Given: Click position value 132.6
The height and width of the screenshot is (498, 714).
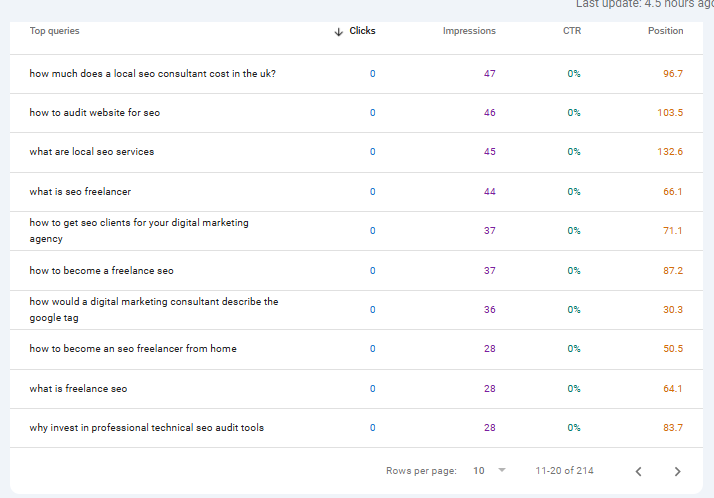Looking at the screenshot, I should click(x=670, y=152).
